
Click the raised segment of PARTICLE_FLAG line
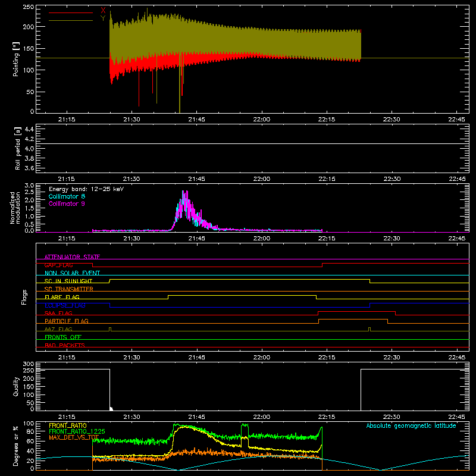coord(353,320)
